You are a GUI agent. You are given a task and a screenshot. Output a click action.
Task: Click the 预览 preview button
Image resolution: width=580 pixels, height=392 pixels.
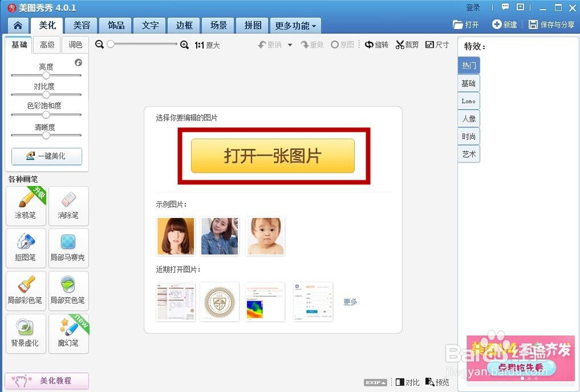point(437,382)
